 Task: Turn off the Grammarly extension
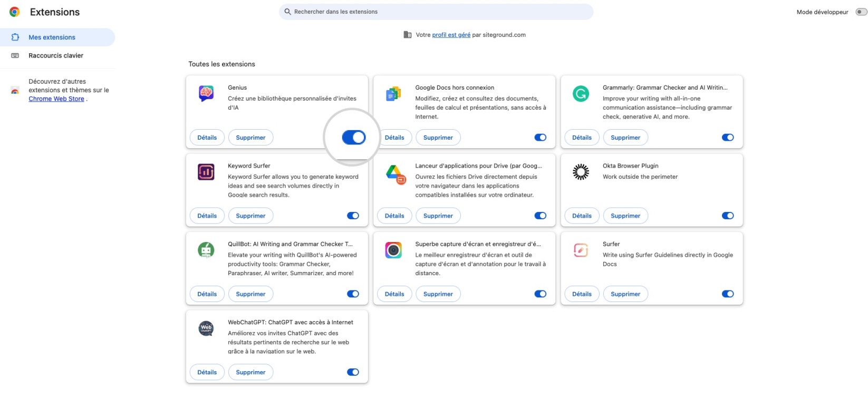point(728,138)
